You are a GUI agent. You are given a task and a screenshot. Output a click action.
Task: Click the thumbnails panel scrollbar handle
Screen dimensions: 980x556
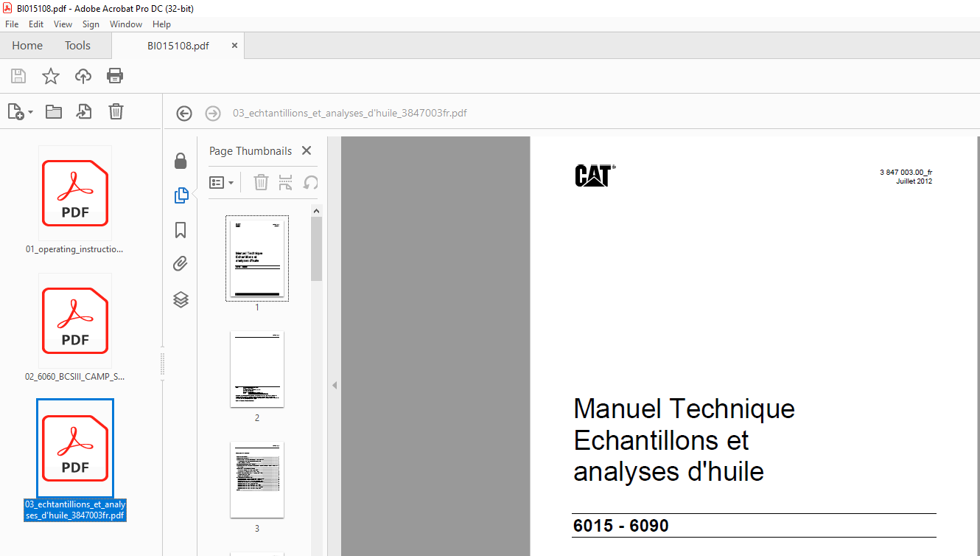click(316, 249)
